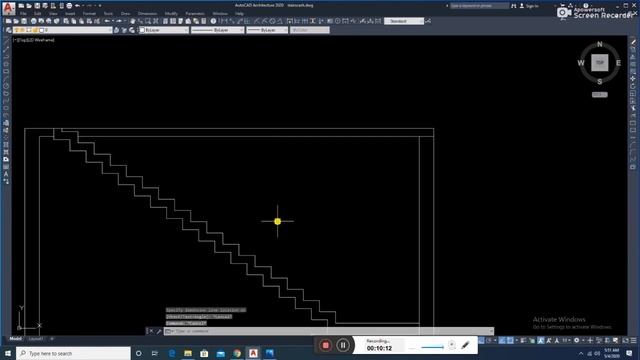This screenshot has height=360, width=640.
Task: Toggle the second highlighted snap button in the status bar
Action: pos(502,340)
